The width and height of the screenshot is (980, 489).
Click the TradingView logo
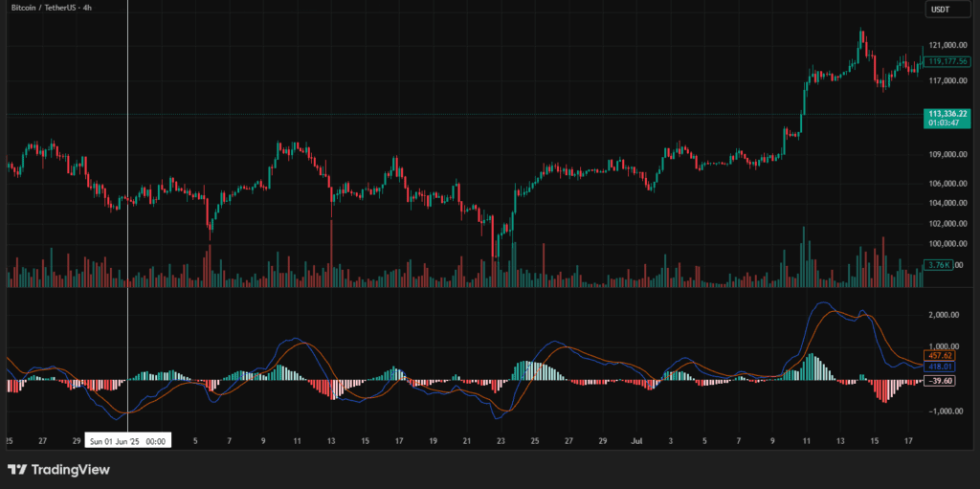58,470
